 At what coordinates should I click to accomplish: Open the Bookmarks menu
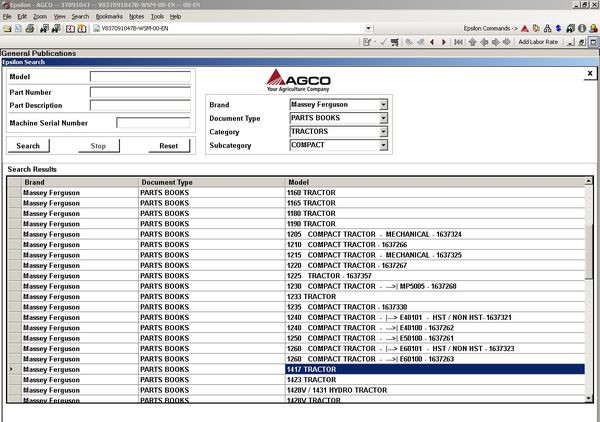(109, 17)
